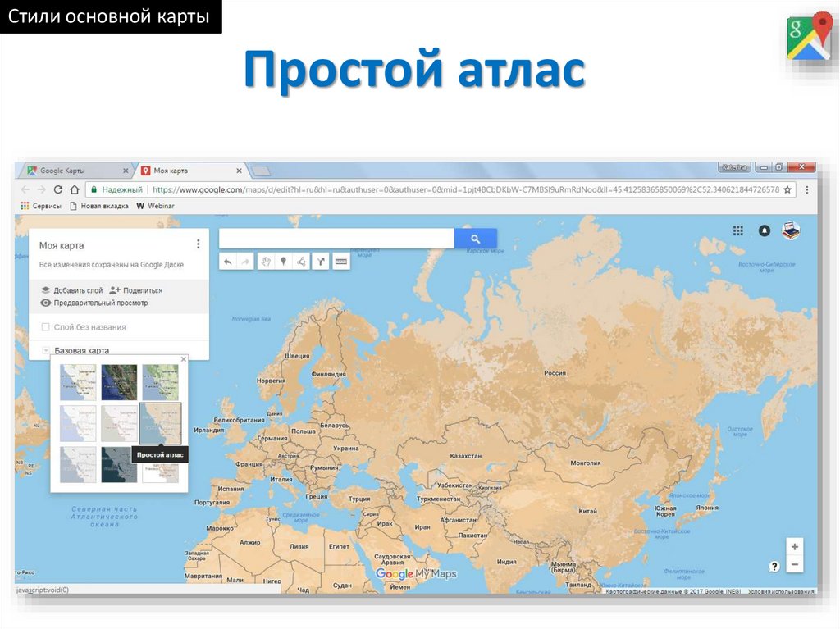
Task: Go to browser home page
Action: [x=75, y=189]
